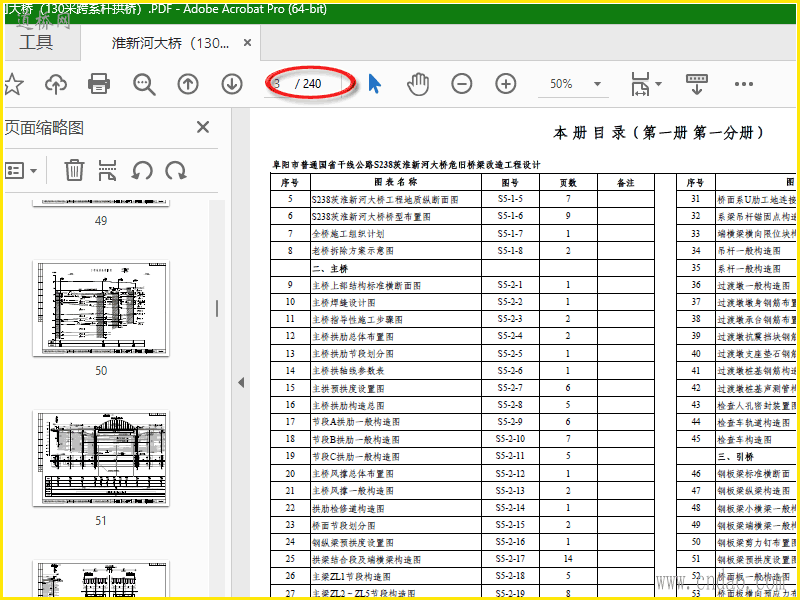Image resolution: width=800 pixels, height=600 pixels.
Task: Click table entry 主桥焊缝设计图
Action: pyautogui.click(x=344, y=303)
